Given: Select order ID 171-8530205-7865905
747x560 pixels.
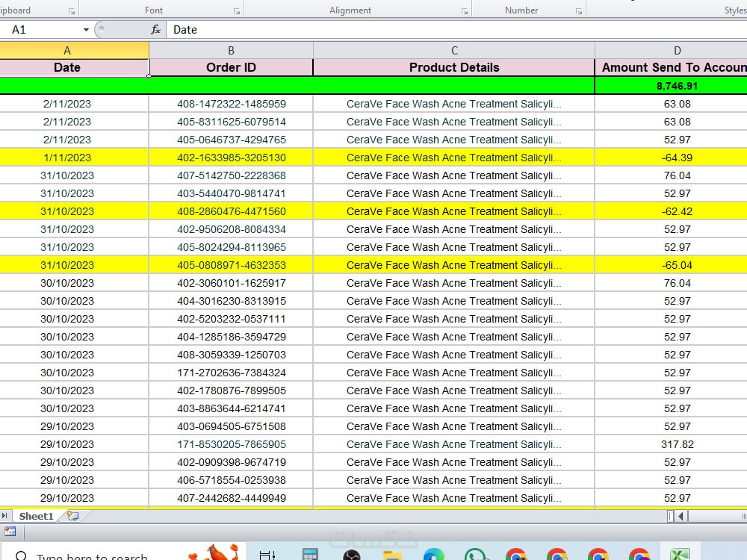Looking at the screenshot, I should coord(231,444).
